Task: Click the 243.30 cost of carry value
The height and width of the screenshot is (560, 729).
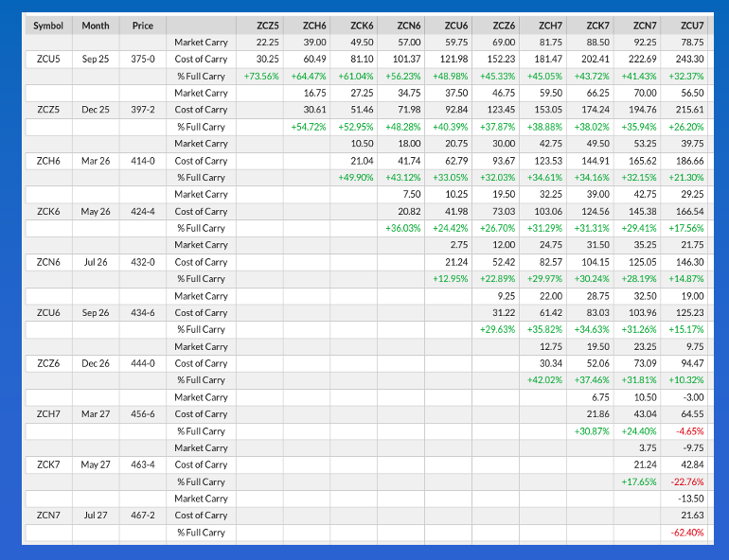Action: point(690,59)
